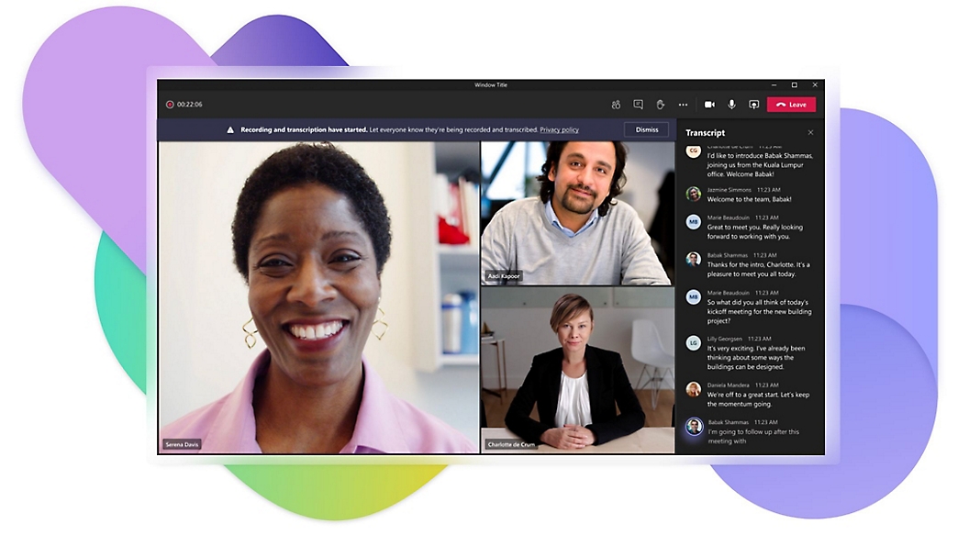Image resolution: width=980 pixels, height=535 pixels.
Task: Dismiss the recording notification banner
Action: pyautogui.click(x=646, y=129)
